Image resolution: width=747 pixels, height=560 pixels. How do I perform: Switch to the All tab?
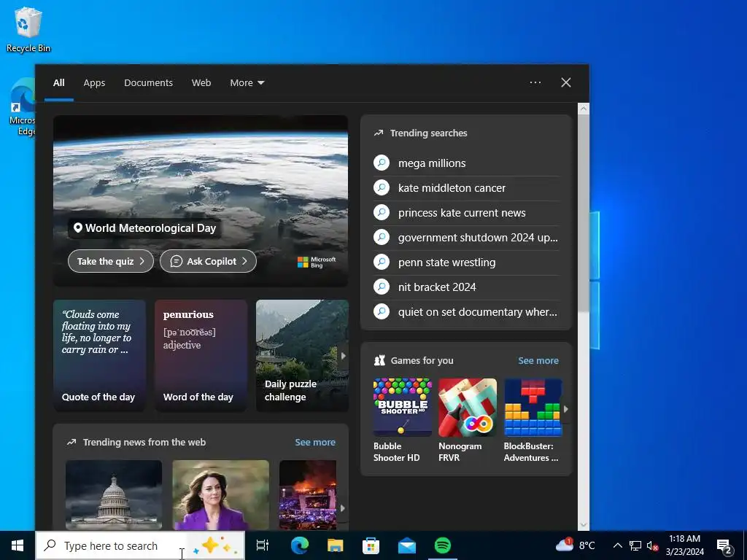tap(59, 83)
